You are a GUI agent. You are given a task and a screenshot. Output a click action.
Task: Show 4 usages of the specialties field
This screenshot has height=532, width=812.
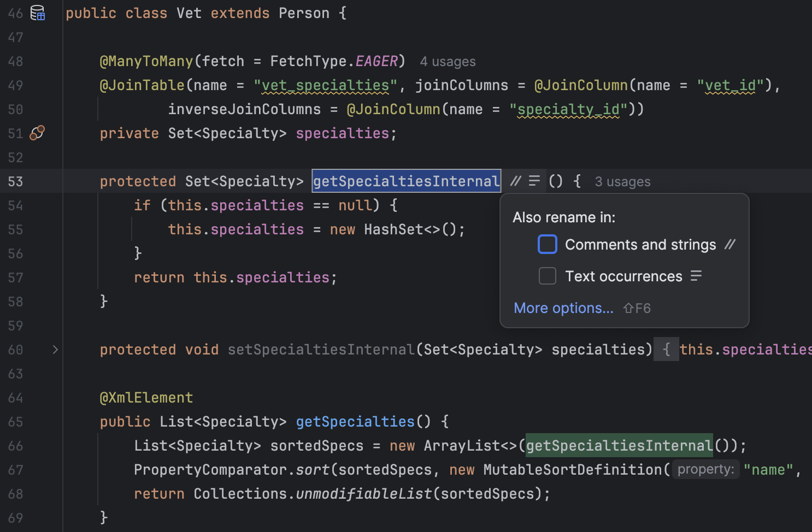tap(447, 61)
